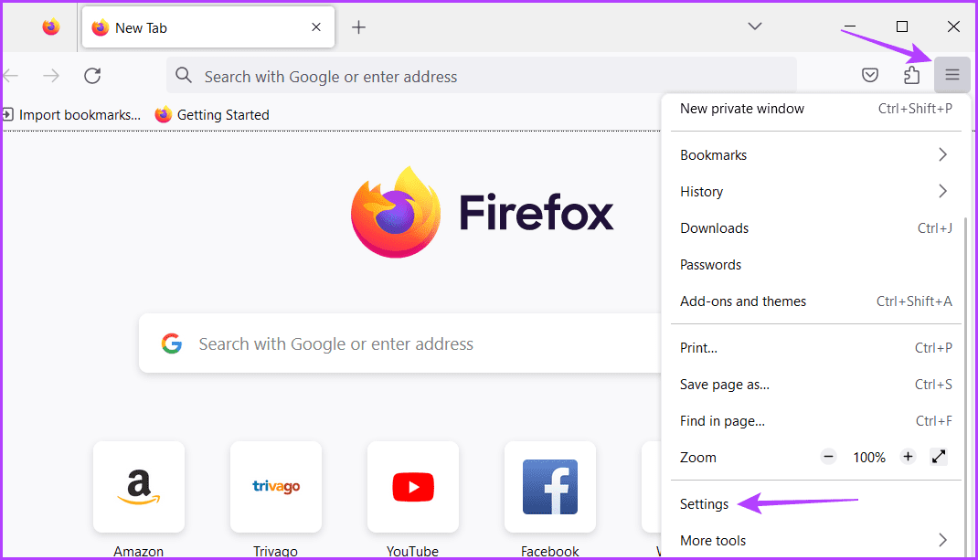Open the Getting Started bookmark
The image size is (978, 560).
[x=212, y=115]
